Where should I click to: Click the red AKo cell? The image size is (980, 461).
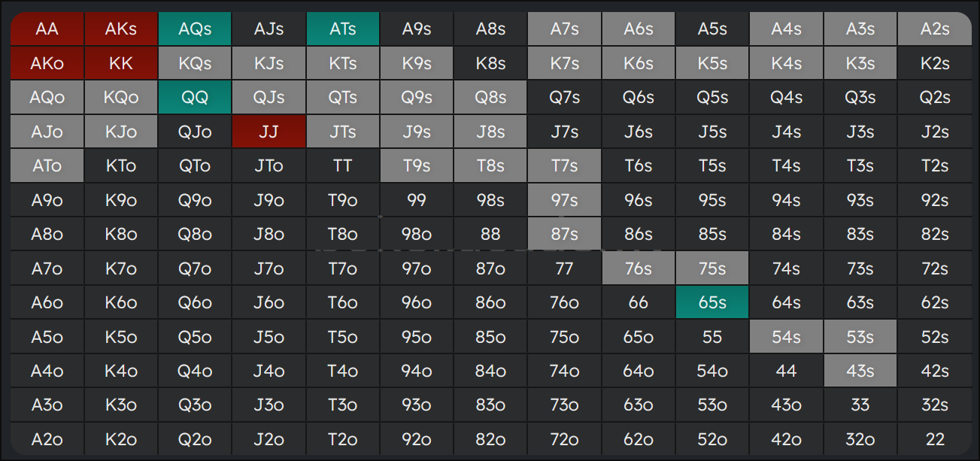pos(47,63)
